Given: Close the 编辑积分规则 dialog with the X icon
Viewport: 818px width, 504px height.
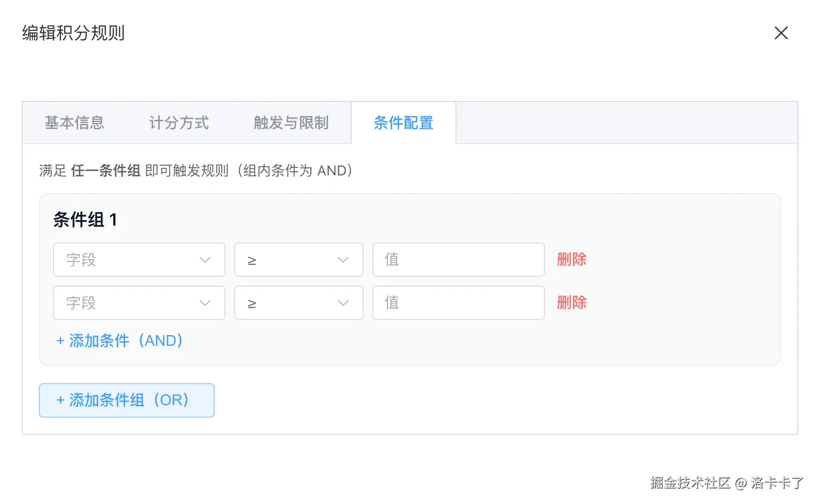Looking at the screenshot, I should 781,33.
